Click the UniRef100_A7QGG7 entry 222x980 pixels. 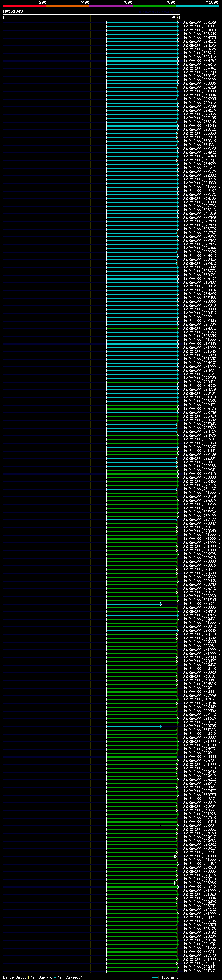(199, 738)
